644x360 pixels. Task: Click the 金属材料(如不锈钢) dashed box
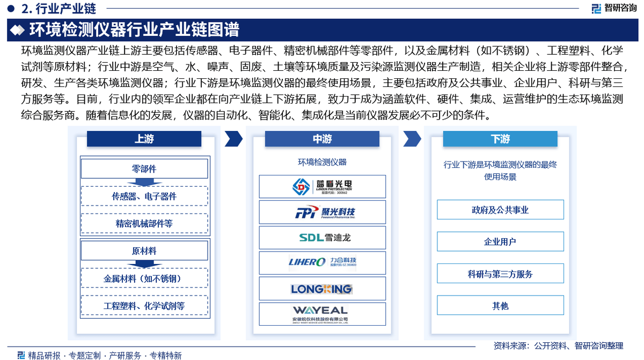(144, 278)
